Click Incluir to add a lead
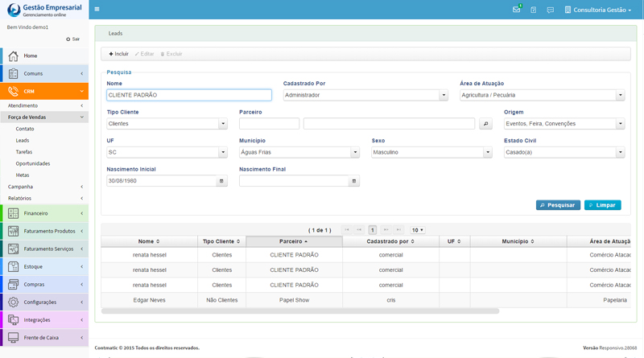The width and height of the screenshot is (644, 358). tap(118, 54)
